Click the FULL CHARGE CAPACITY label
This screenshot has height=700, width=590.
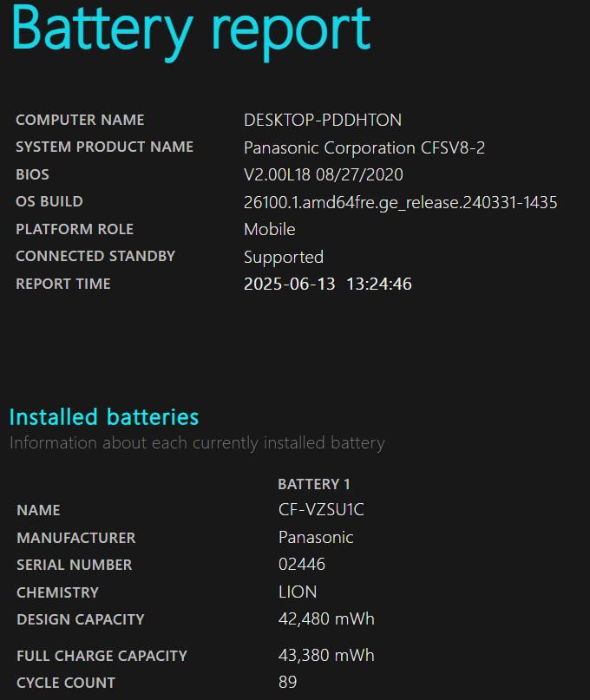tap(102, 656)
